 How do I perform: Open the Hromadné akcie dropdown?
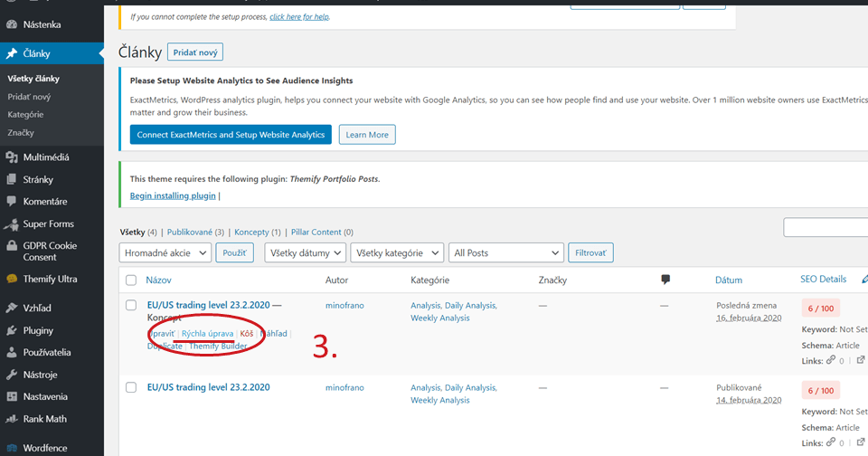165,253
